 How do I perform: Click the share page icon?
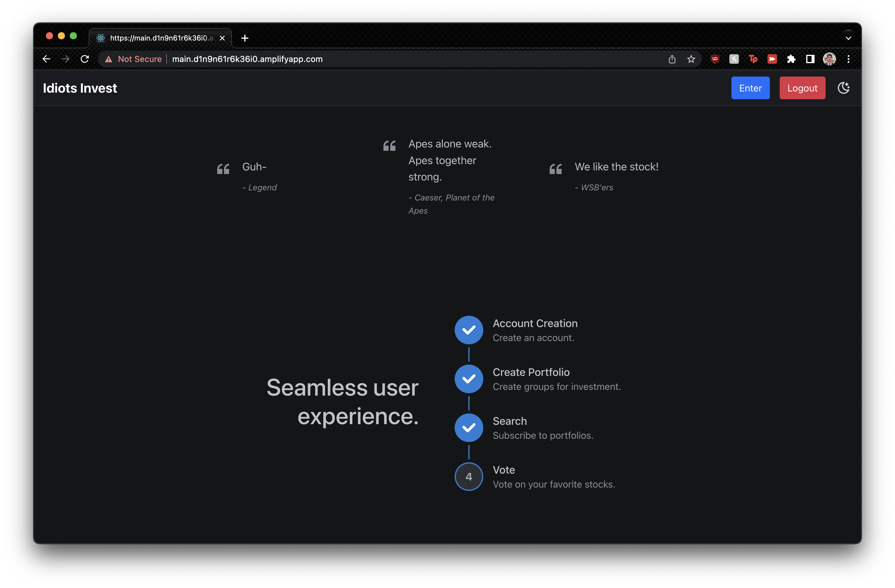point(672,59)
